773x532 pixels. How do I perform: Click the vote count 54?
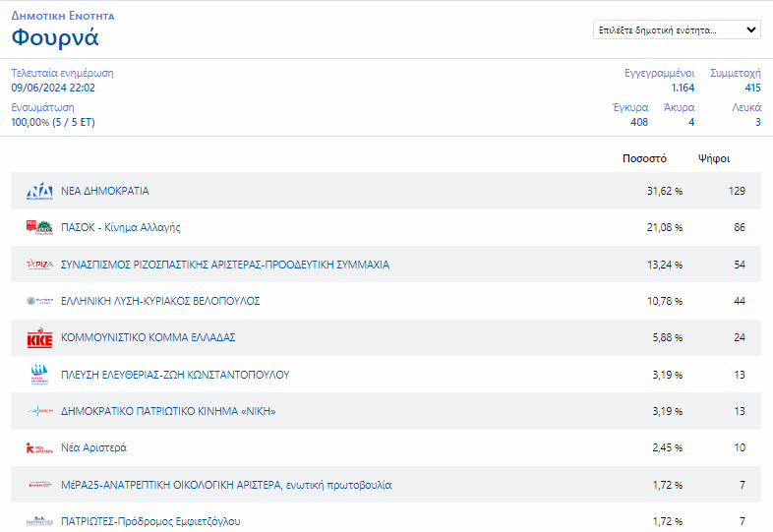pyautogui.click(x=740, y=265)
